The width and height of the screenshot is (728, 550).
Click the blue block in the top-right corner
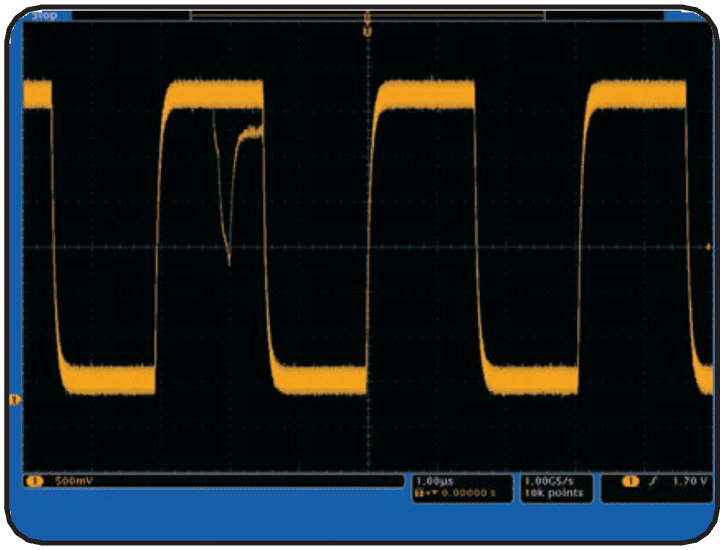click(691, 15)
